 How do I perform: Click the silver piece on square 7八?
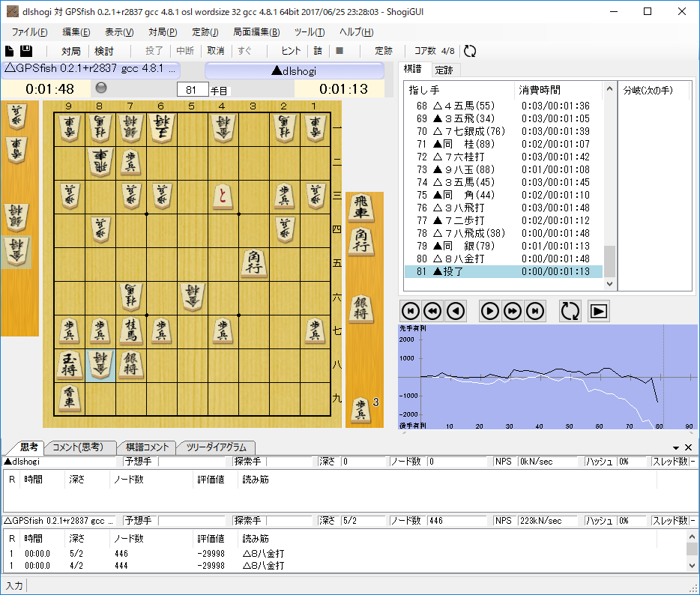131,365
